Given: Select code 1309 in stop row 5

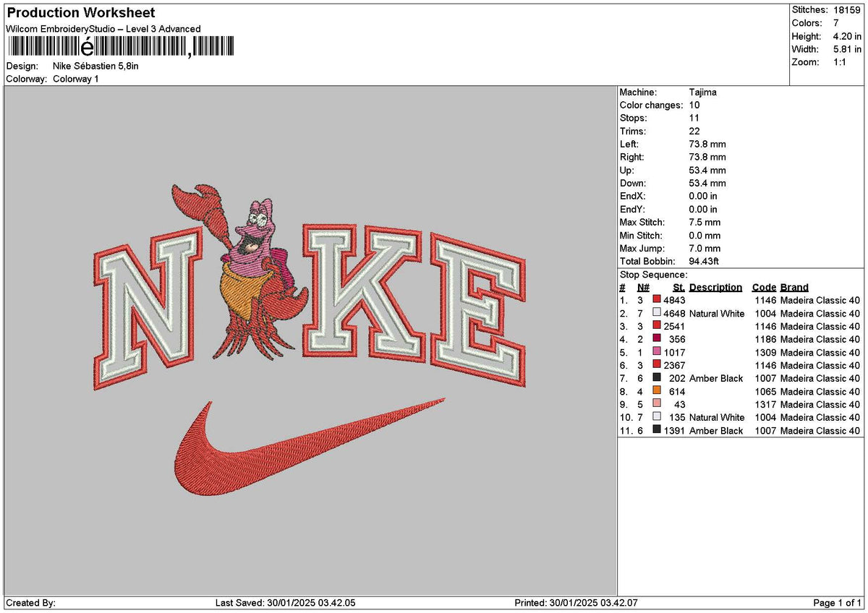Looking at the screenshot, I should point(765,353).
